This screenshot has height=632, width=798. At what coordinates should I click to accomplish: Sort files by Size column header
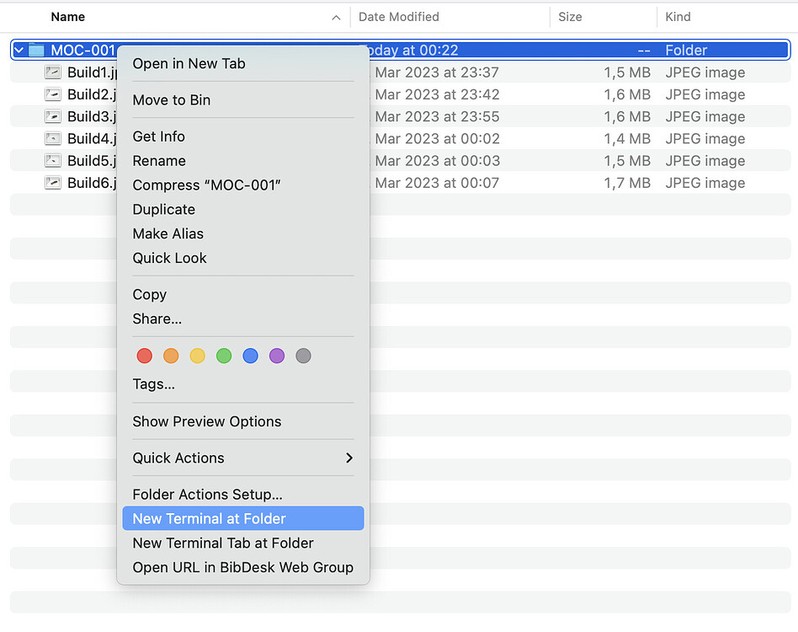pos(571,17)
